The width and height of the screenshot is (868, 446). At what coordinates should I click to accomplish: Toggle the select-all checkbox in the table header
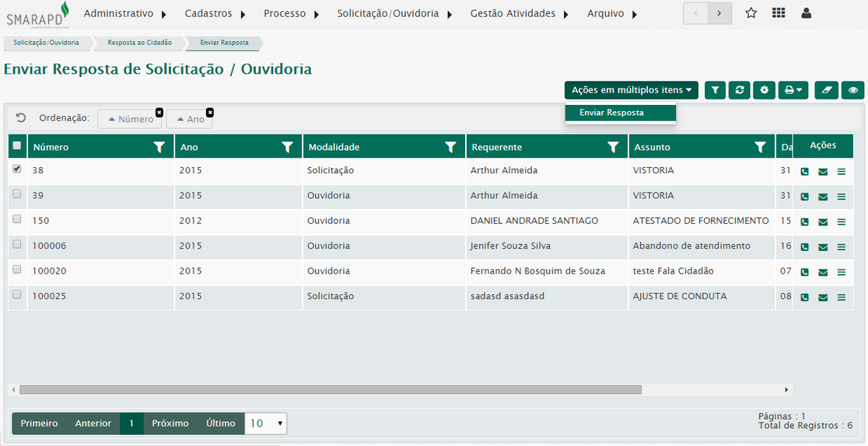(x=17, y=146)
